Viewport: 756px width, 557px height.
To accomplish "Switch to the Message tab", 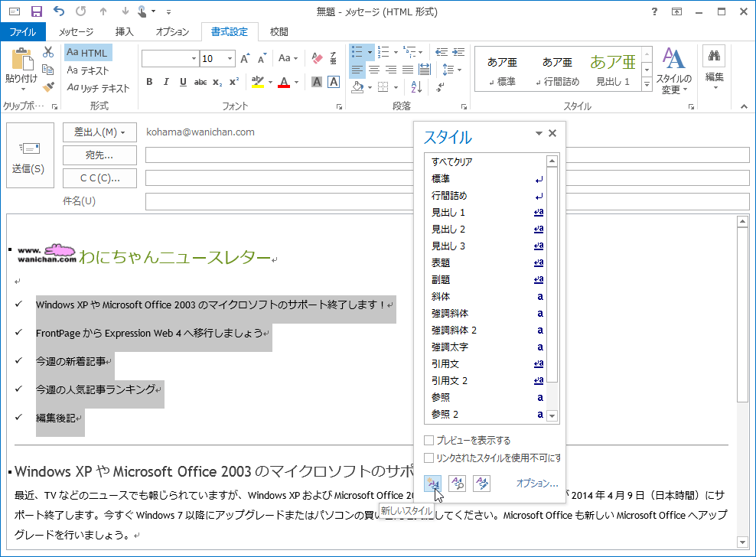I will coord(77,32).
